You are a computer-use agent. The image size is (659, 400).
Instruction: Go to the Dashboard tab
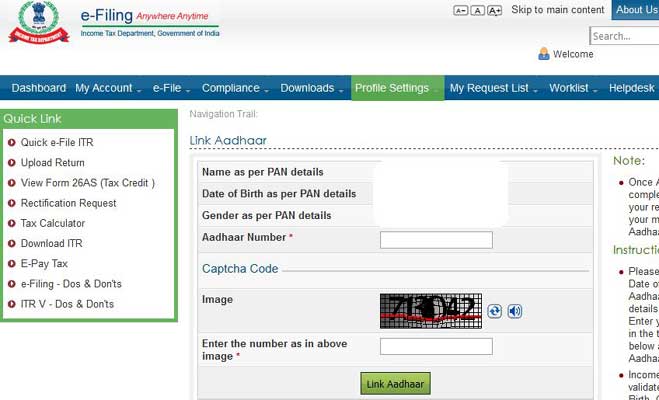click(38, 88)
